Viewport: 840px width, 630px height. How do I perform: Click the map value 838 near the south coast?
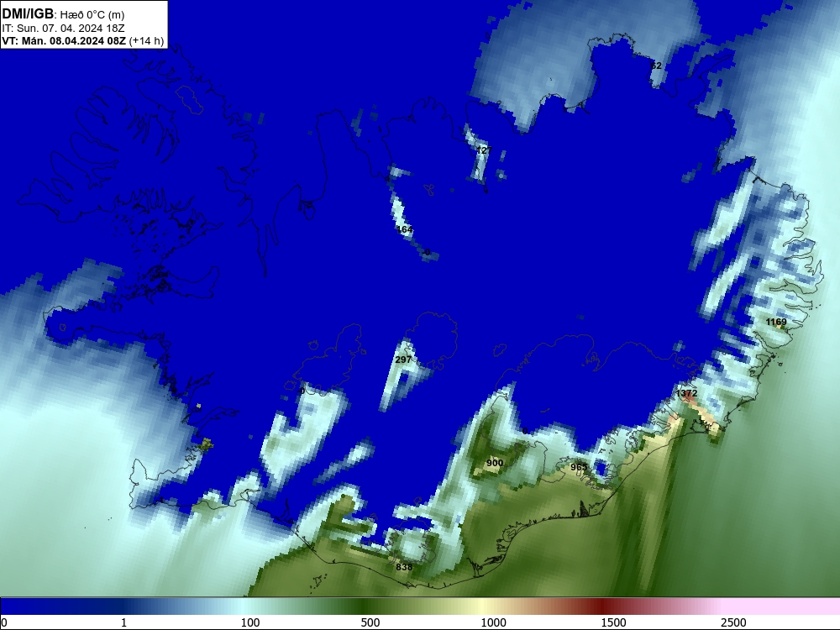click(x=404, y=567)
